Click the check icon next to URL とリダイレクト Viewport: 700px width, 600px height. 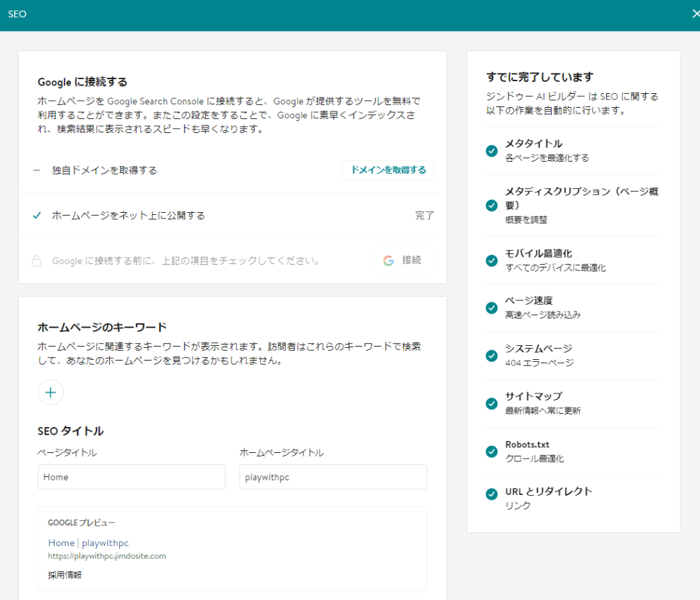point(491,494)
